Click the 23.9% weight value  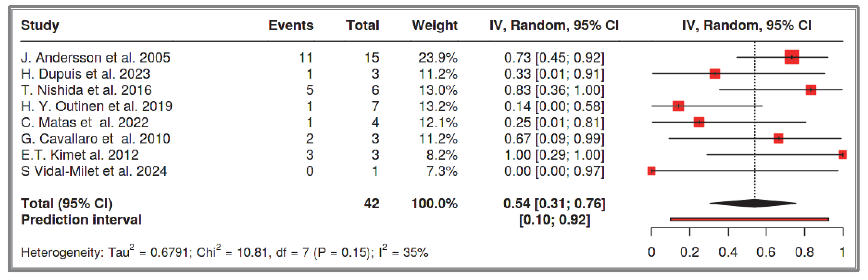(x=438, y=58)
